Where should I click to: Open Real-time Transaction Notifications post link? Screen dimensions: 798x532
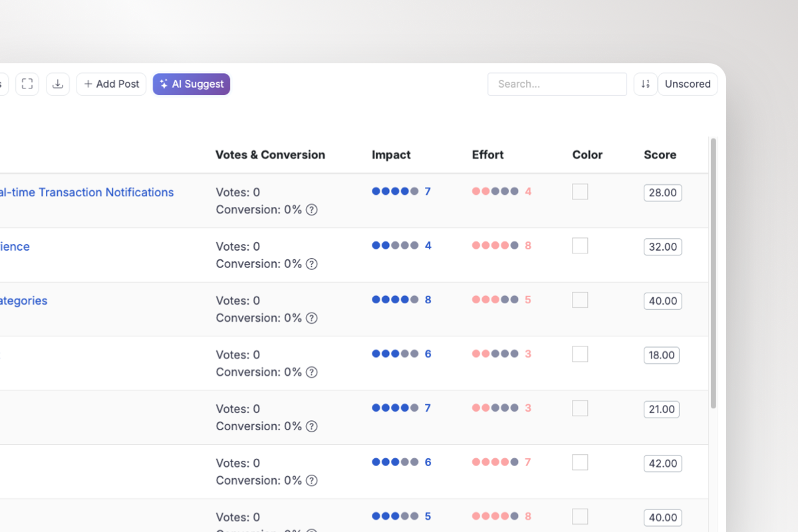tap(86, 192)
